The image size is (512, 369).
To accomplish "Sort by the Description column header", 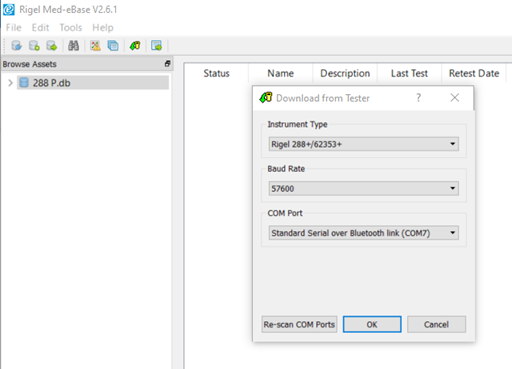I will (345, 73).
